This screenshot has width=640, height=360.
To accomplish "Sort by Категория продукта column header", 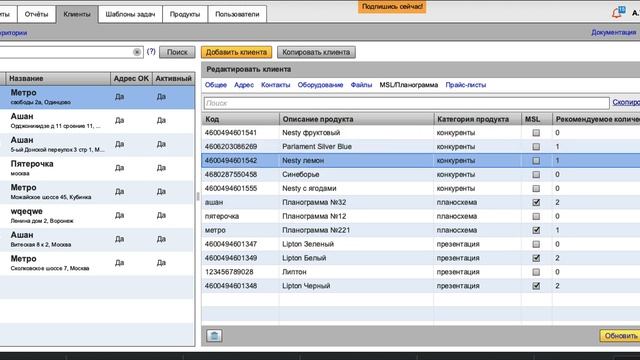I will 478,119.
